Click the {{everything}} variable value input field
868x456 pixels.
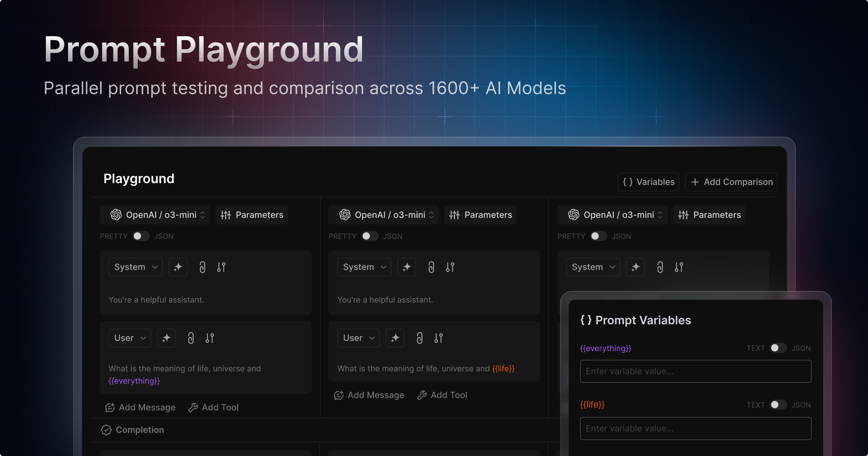(695, 371)
